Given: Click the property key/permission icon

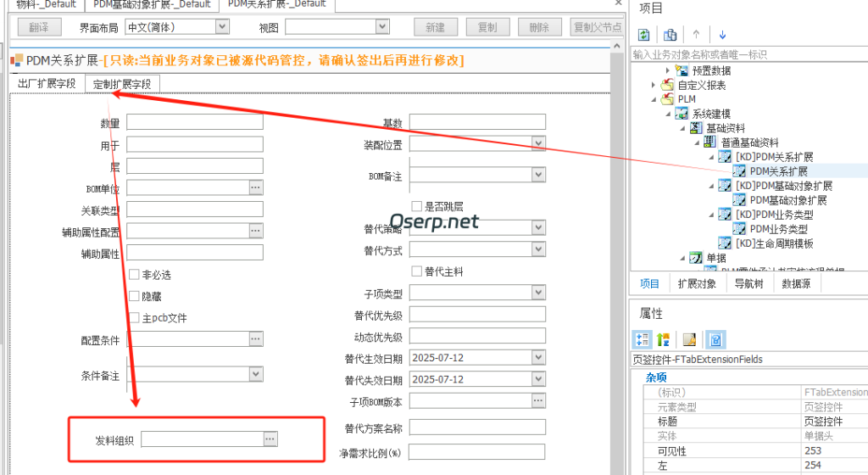Looking at the screenshot, I should [689, 339].
